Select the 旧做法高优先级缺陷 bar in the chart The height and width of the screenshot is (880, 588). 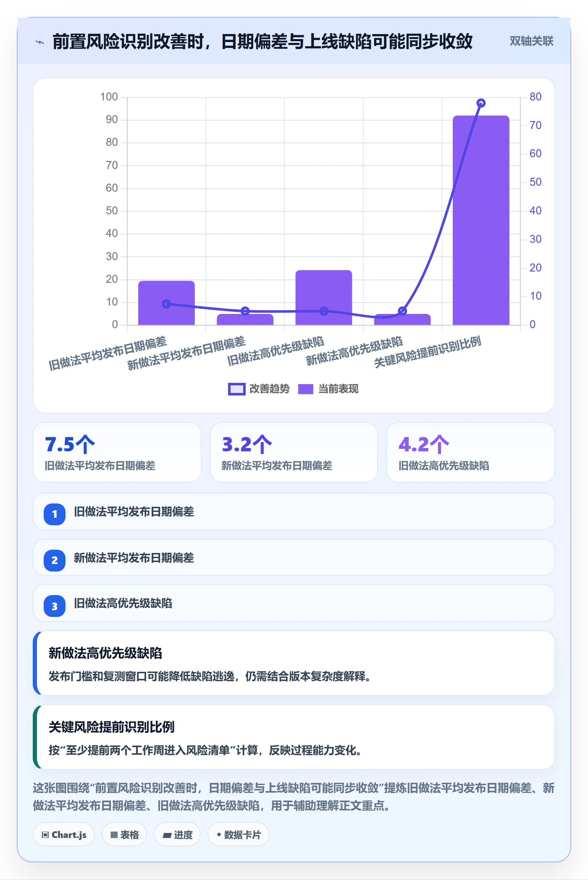point(324,298)
